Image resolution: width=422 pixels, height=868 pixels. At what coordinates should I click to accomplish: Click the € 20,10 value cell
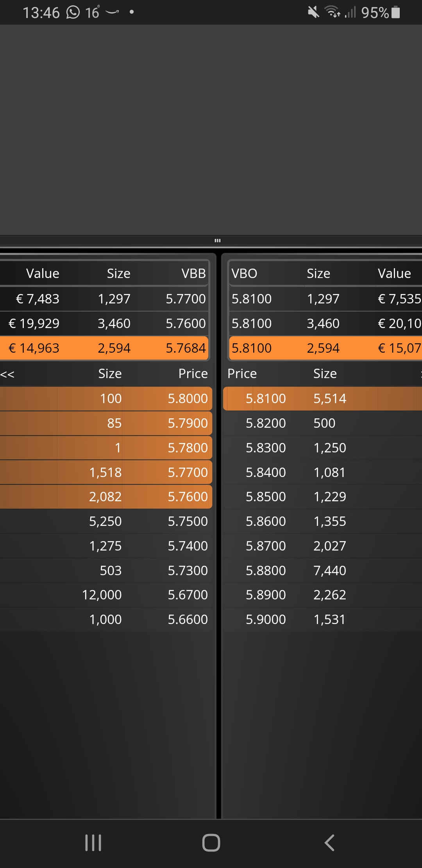click(399, 323)
